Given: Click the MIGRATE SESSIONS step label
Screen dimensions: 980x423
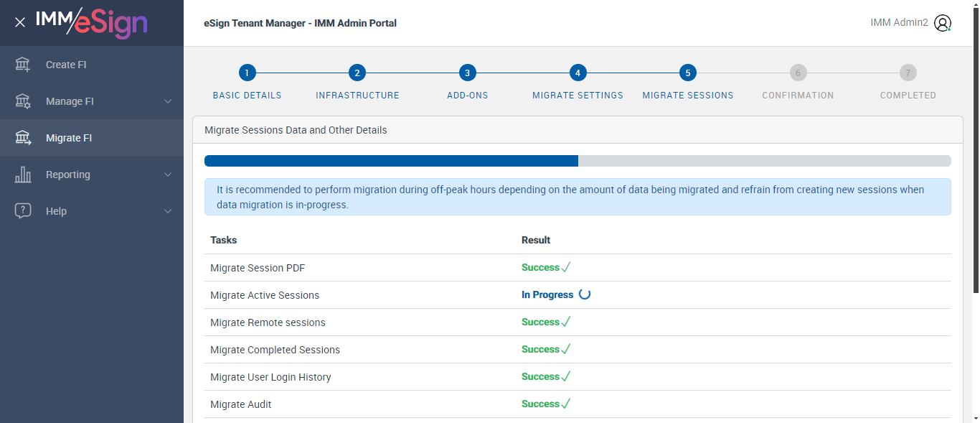Looking at the screenshot, I should tap(687, 95).
